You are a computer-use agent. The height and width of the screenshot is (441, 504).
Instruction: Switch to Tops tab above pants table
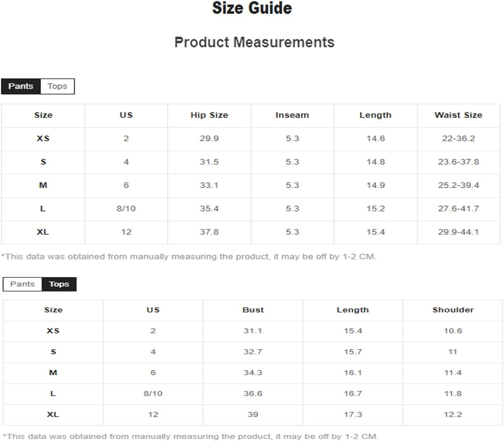point(57,86)
